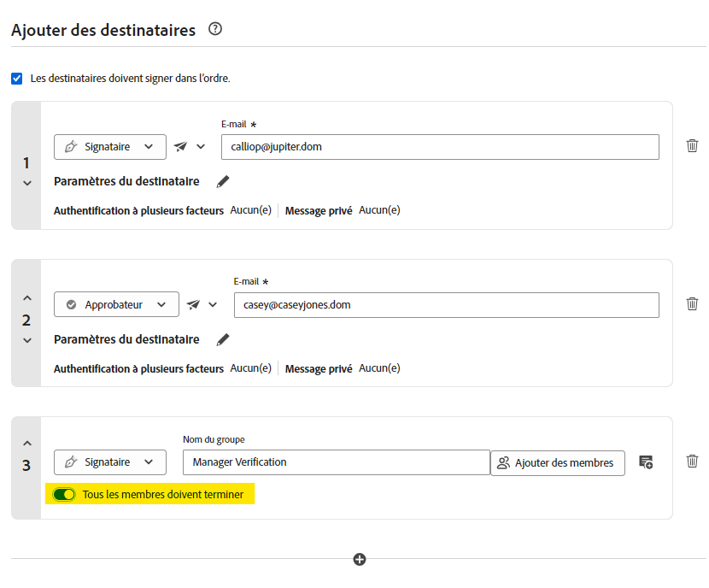Viewport: 709px width, 588px height.
Task: Disable Tous les membres doivent terminer toggle
Action: click(x=64, y=494)
